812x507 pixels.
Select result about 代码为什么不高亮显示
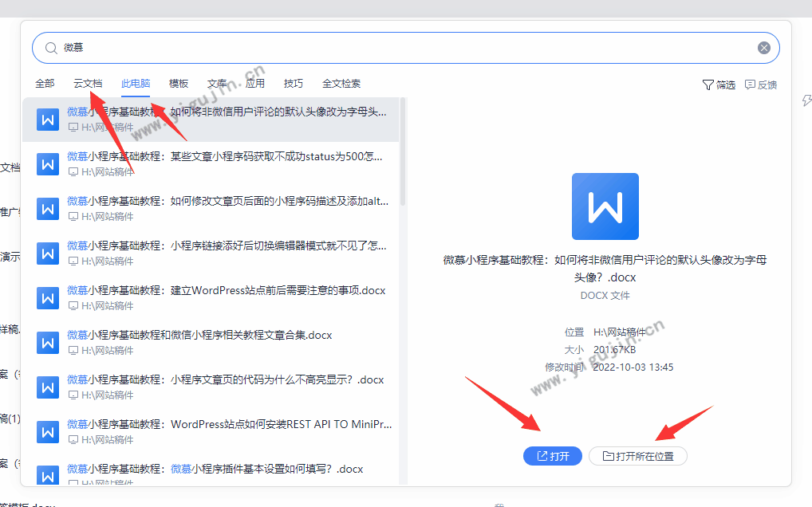point(211,387)
